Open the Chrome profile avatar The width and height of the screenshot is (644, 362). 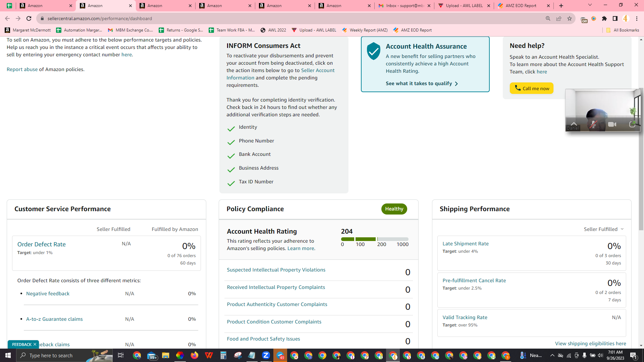626,18
